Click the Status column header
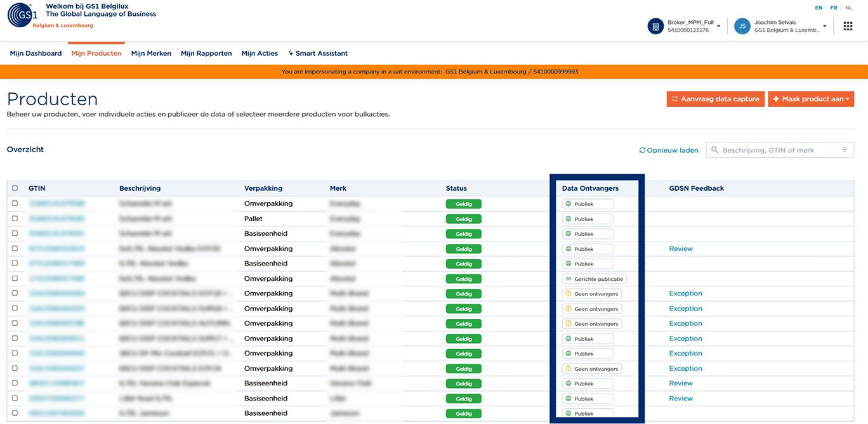Image resolution: width=868 pixels, height=424 pixels. click(456, 188)
